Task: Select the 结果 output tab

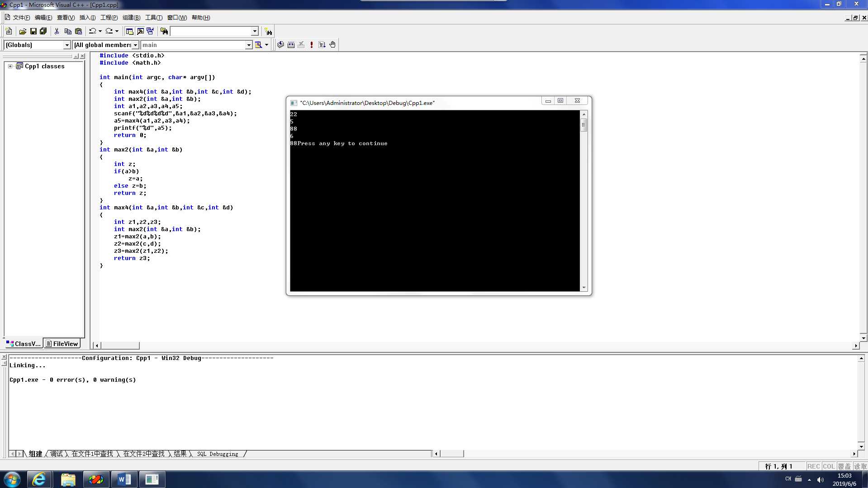Action: click(180, 454)
